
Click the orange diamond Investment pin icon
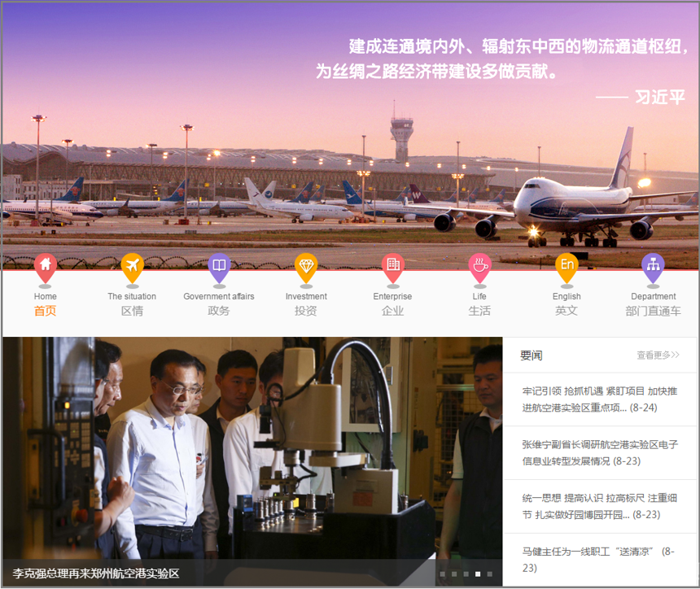pos(306,268)
